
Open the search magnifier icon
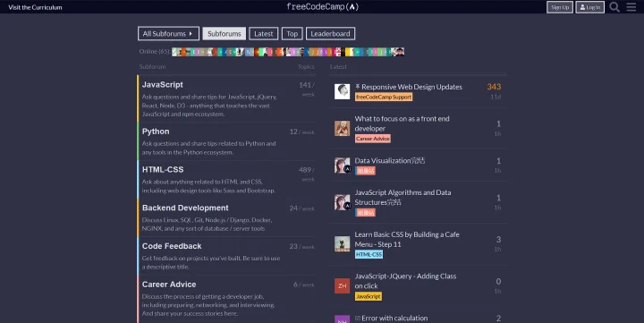pos(614,7)
